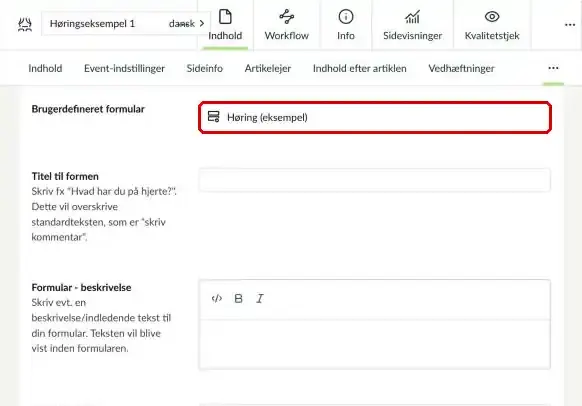Toggle italic formatting in description editor
The width and height of the screenshot is (582, 406).
click(x=260, y=298)
